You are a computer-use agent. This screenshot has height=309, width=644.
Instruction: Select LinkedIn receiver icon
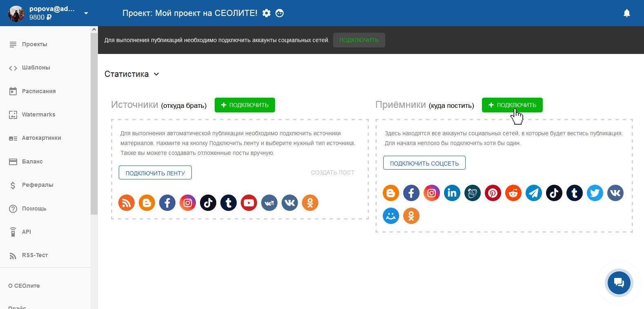point(452,193)
